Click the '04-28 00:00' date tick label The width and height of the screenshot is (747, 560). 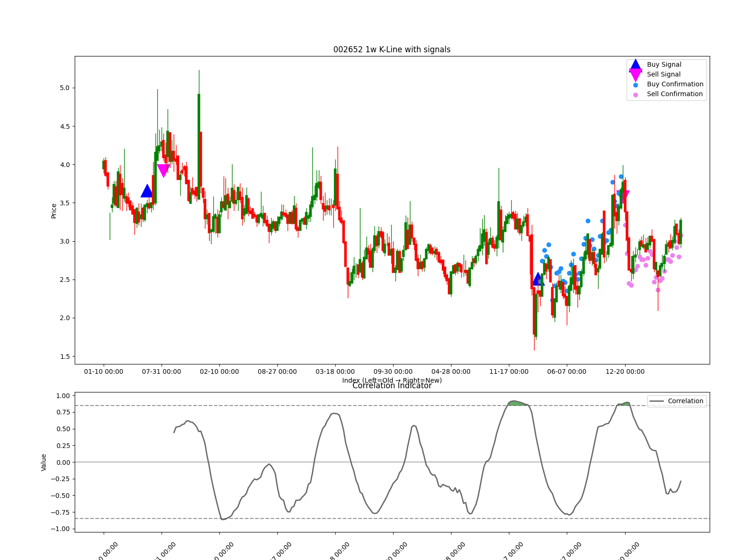coord(451,371)
